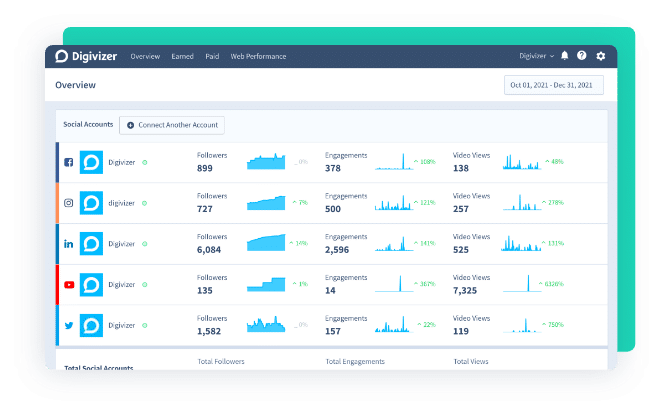Viewport: 663px width, 415px height.
Task: Click the Facebook Digivizer account avatar
Action: coord(92,161)
